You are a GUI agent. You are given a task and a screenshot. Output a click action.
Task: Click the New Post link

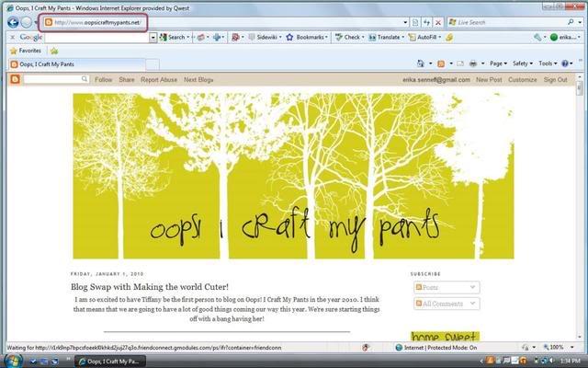489,80
